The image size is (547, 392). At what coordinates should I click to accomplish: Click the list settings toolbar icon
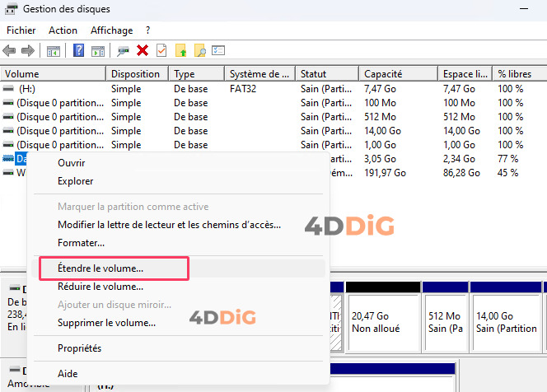pyautogui.click(x=218, y=50)
